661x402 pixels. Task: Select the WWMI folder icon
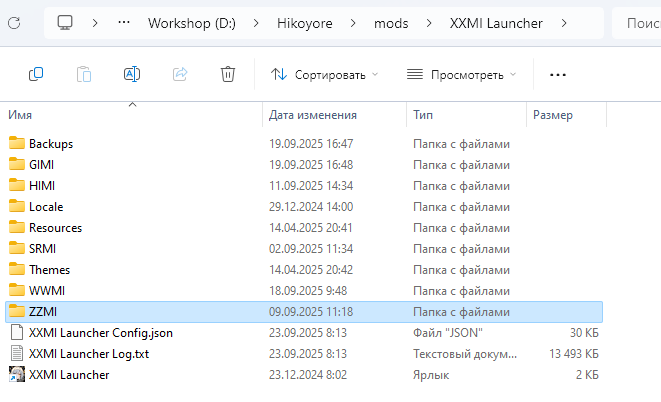click(17, 291)
